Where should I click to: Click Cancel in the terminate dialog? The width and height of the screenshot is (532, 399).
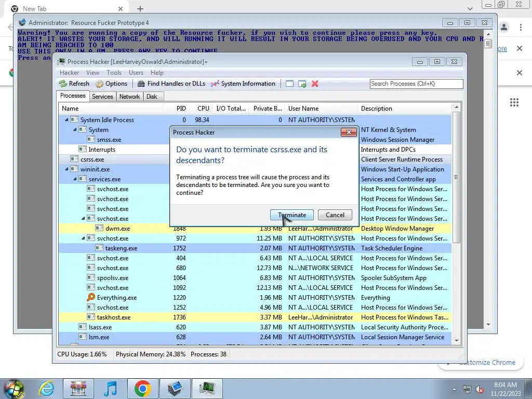(x=335, y=215)
